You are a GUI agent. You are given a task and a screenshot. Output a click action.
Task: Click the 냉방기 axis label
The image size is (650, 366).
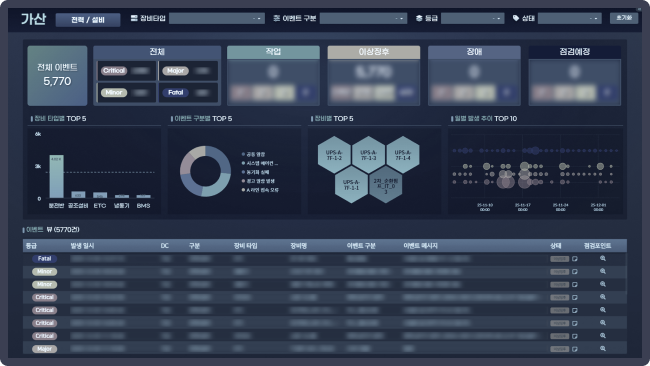tap(121, 206)
